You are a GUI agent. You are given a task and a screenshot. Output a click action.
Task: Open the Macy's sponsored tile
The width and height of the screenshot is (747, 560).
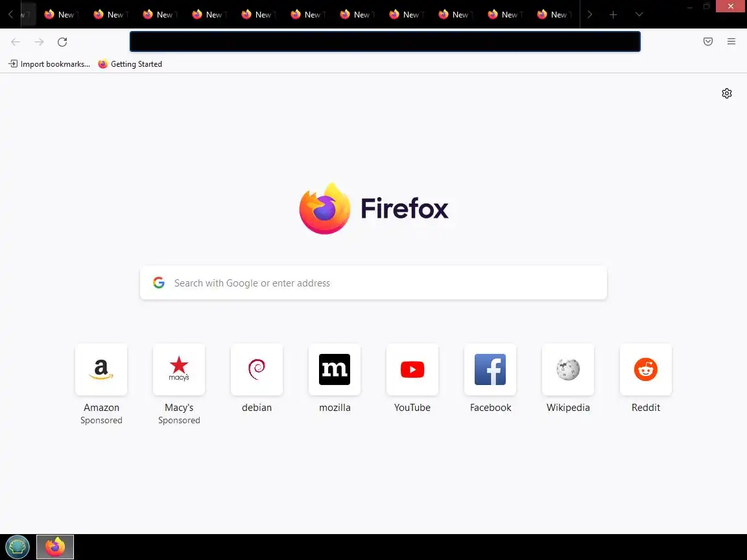pyautogui.click(x=179, y=369)
